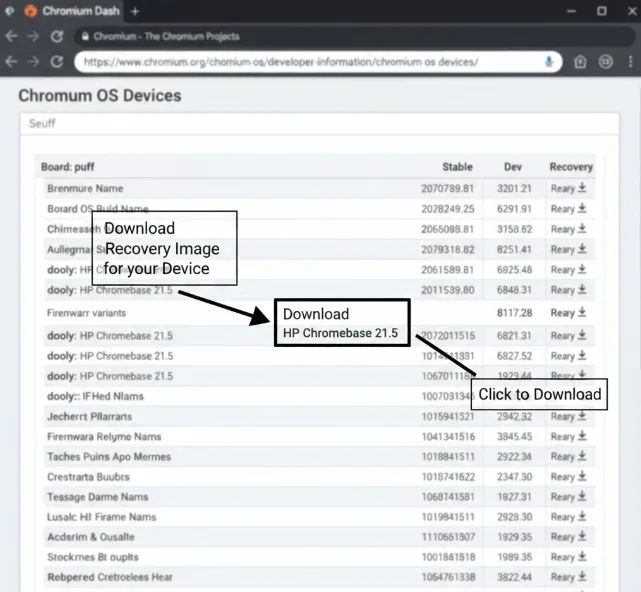Click the Seuff tab label

(42, 124)
